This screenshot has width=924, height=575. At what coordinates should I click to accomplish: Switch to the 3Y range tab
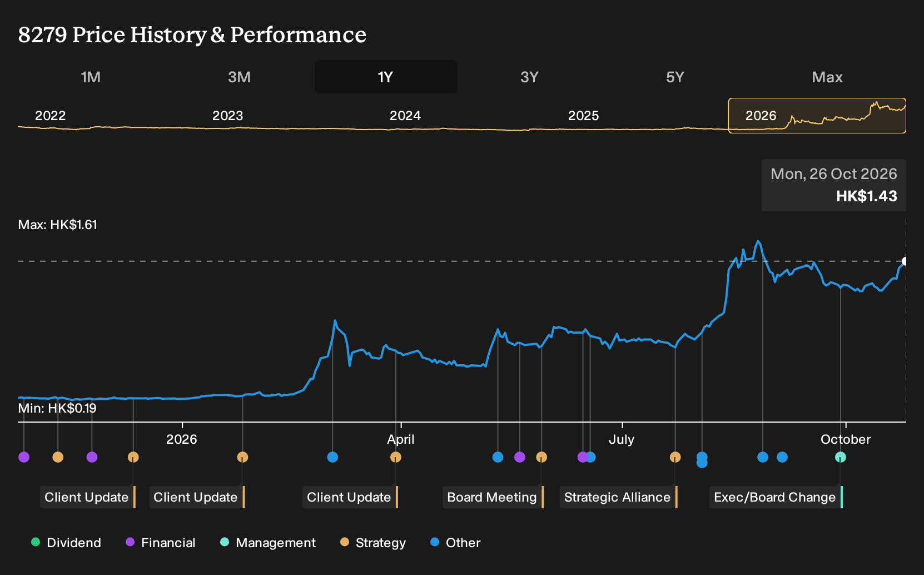[529, 77]
